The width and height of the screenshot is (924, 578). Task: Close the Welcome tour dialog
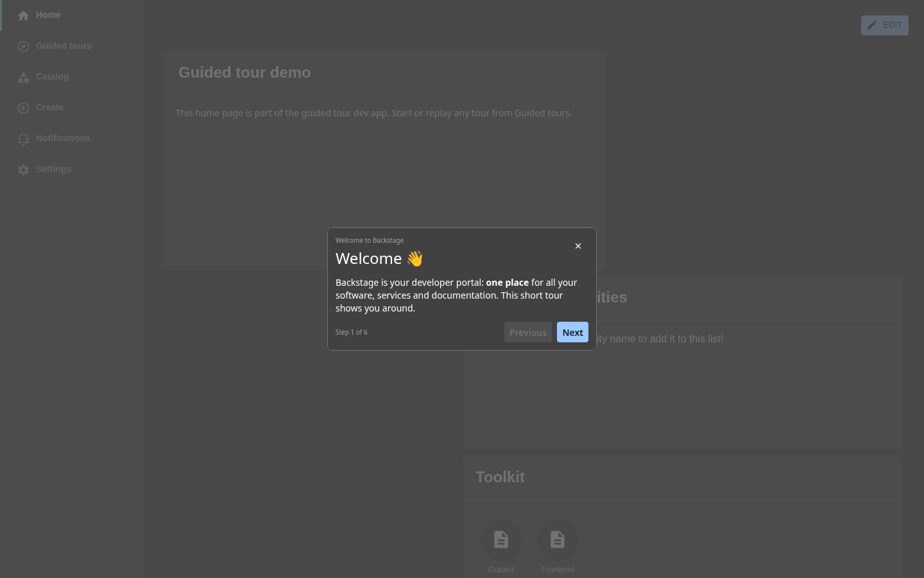pos(578,246)
